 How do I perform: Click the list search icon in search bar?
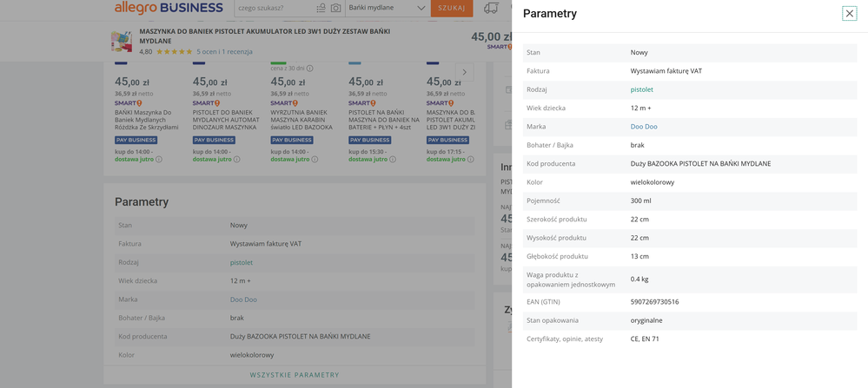click(321, 8)
